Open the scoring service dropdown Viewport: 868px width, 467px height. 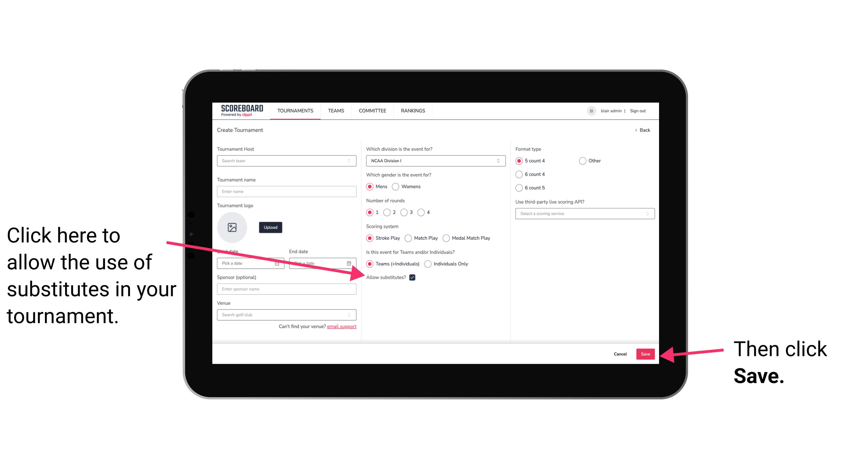pyautogui.click(x=583, y=214)
